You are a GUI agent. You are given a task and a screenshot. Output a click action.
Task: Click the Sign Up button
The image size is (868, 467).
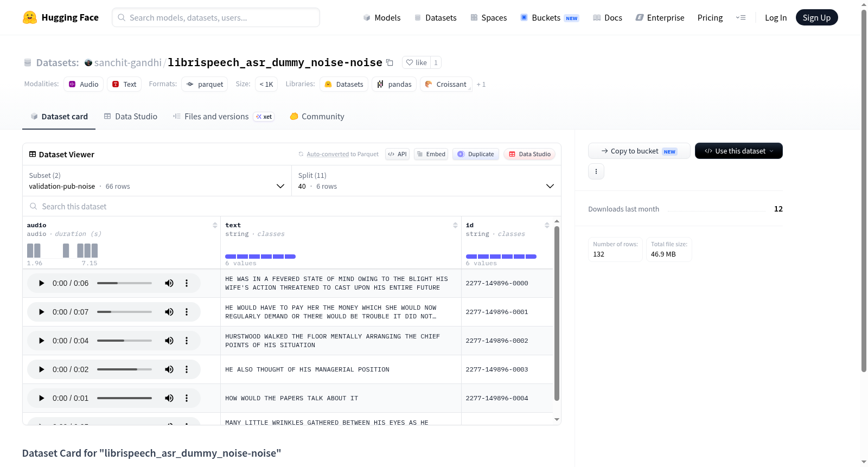(816, 17)
